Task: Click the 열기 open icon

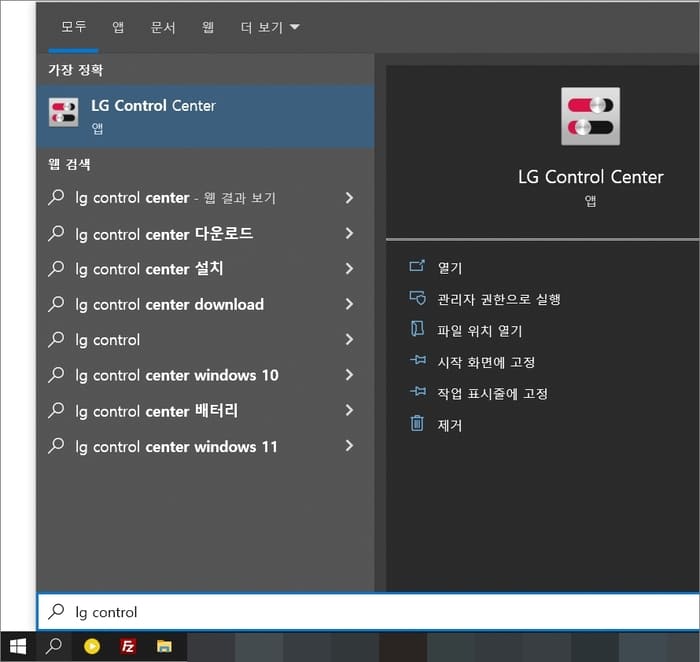Action: [417, 266]
